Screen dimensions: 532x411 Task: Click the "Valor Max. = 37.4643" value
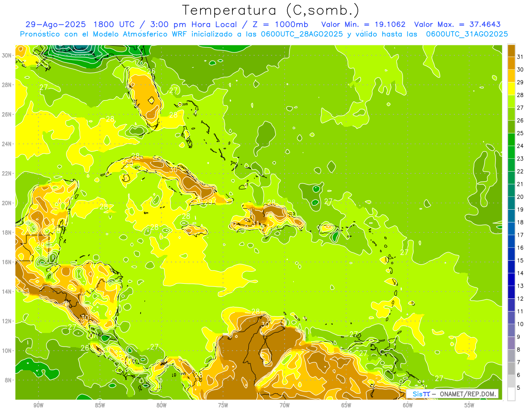coord(458,24)
